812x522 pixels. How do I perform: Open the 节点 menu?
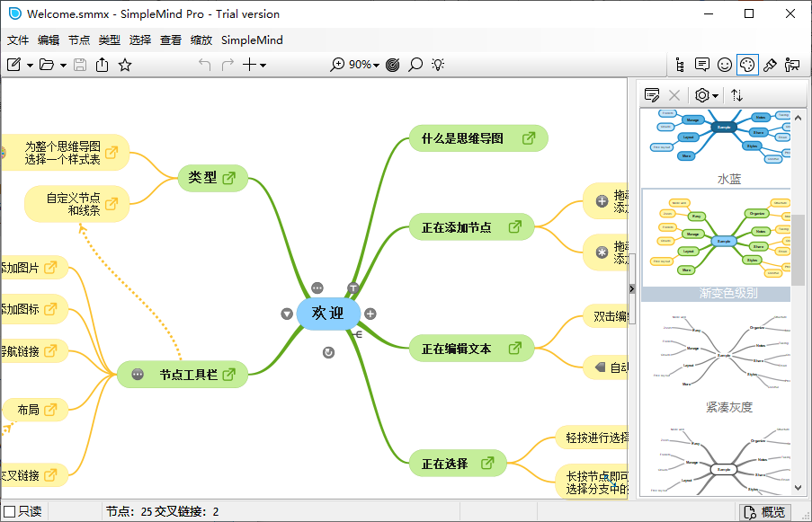pyautogui.click(x=79, y=40)
